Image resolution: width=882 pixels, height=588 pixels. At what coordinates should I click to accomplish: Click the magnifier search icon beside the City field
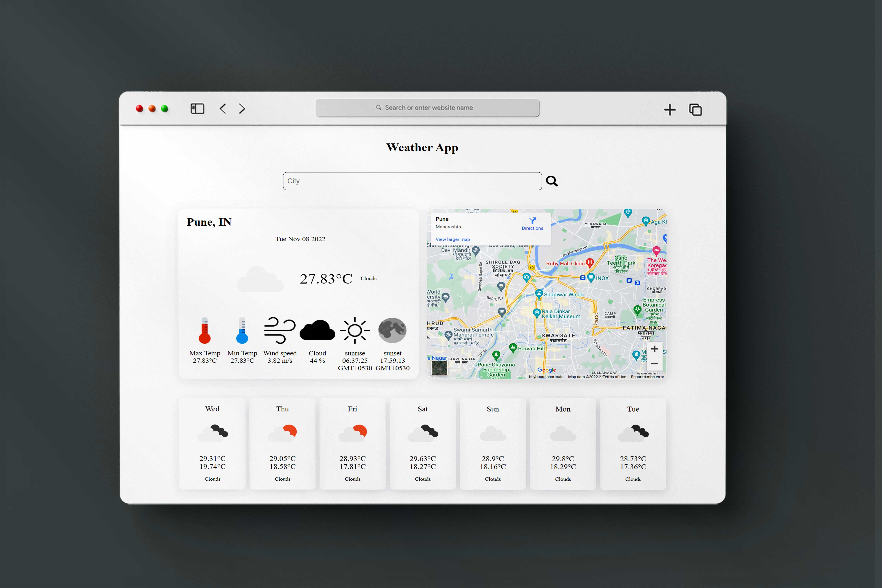[552, 181]
